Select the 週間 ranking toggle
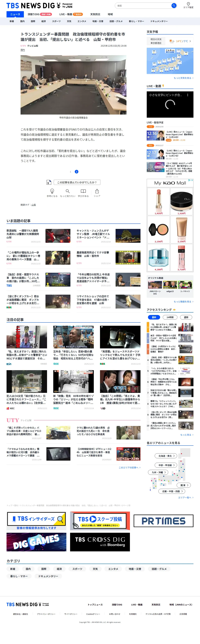 (186, 317)
